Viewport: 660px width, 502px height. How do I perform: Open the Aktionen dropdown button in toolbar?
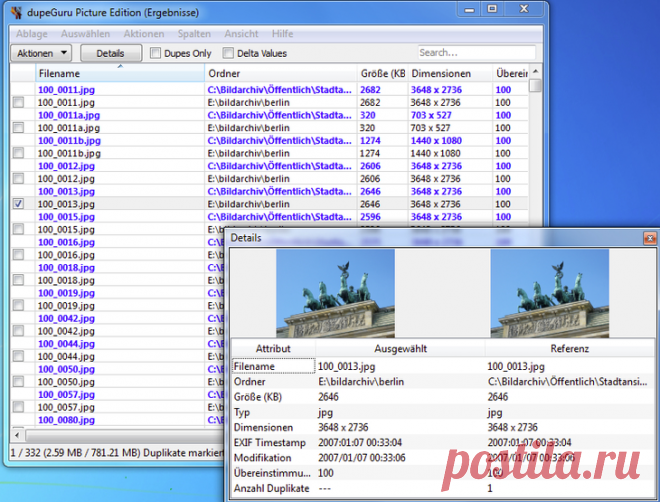point(41,53)
